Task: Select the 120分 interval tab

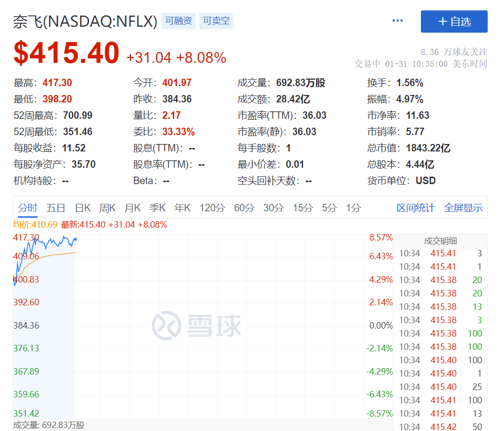Action: coord(212,208)
